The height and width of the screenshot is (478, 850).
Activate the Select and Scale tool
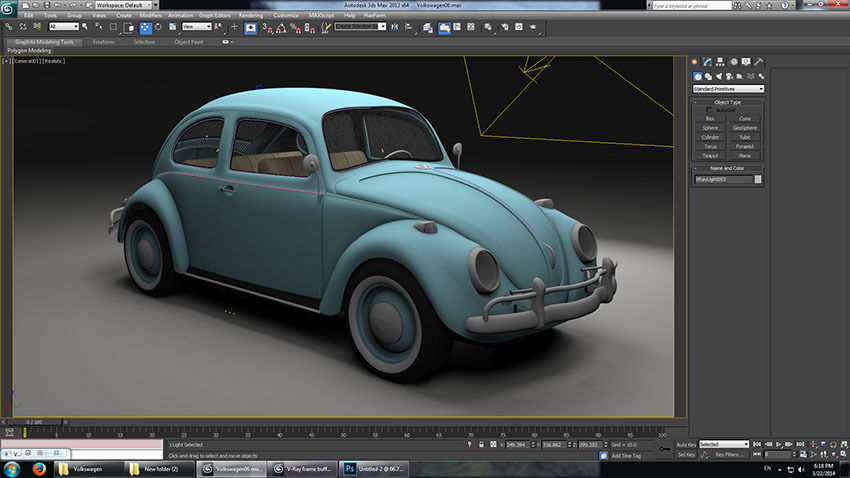click(x=172, y=27)
